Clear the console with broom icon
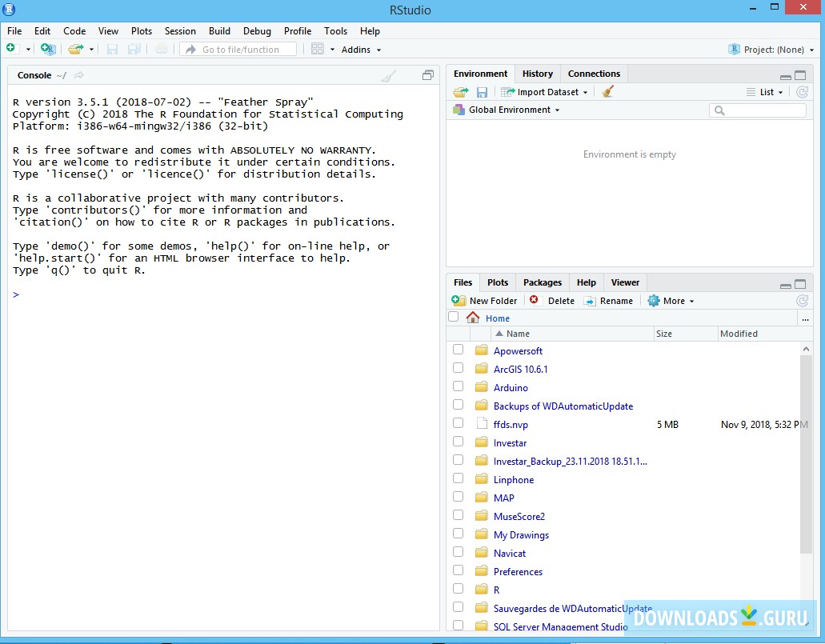 388,75
